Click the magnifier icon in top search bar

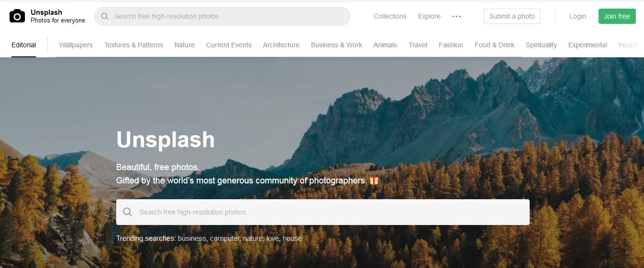pos(105,16)
